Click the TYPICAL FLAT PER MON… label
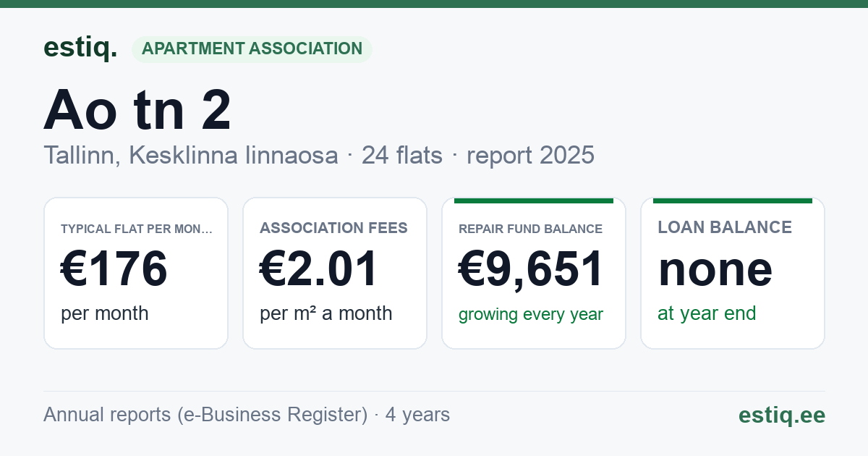The height and width of the screenshot is (456, 868). (137, 229)
